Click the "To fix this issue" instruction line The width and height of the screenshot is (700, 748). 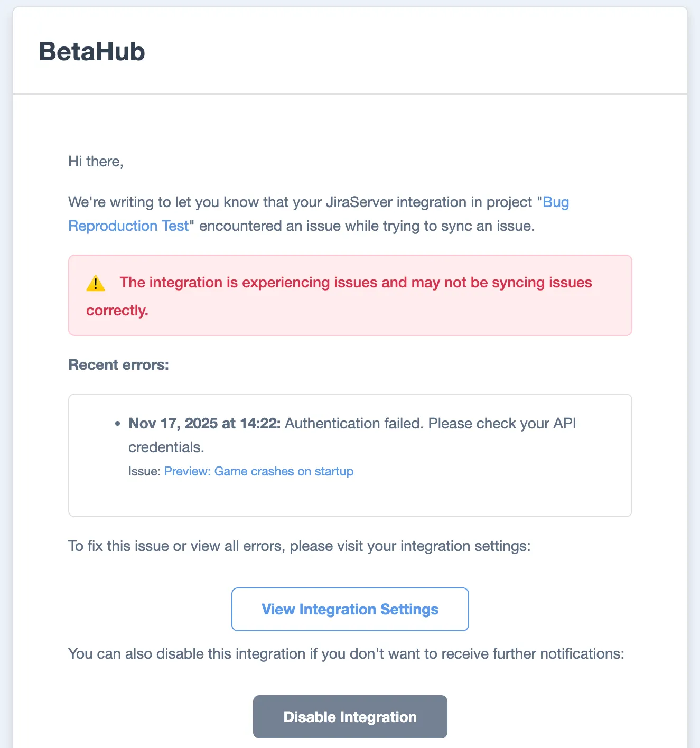pos(299,546)
